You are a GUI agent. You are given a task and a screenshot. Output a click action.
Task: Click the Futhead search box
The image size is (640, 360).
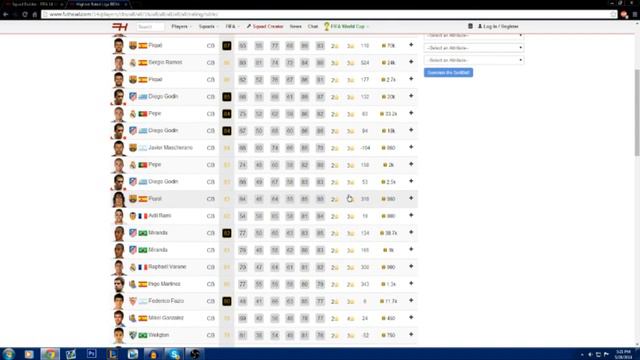(150, 27)
